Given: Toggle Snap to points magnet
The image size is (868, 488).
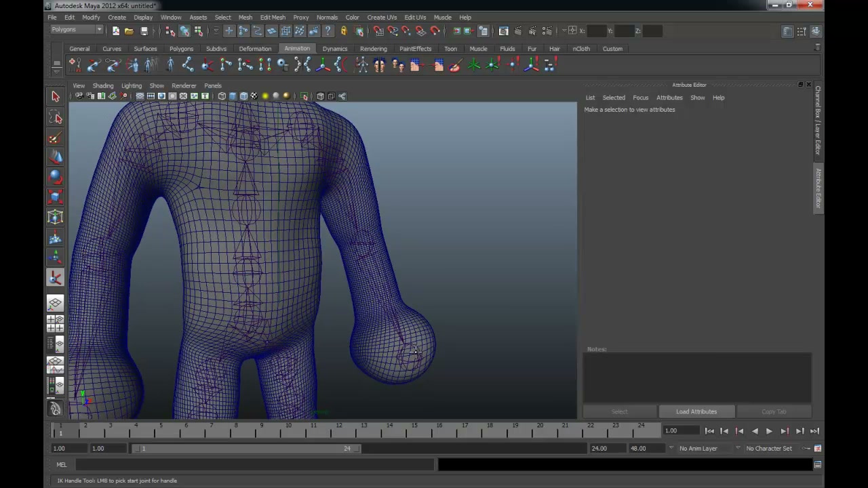Looking at the screenshot, I should tap(406, 30).
